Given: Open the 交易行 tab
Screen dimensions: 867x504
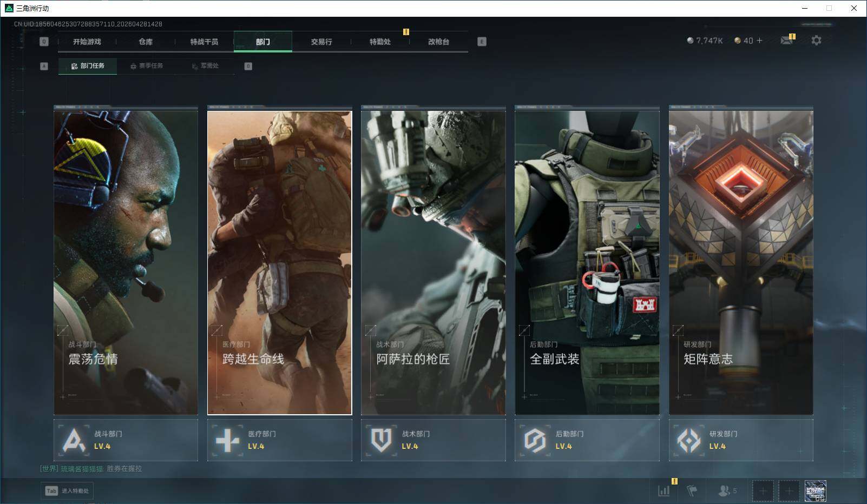Looking at the screenshot, I should pos(321,42).
